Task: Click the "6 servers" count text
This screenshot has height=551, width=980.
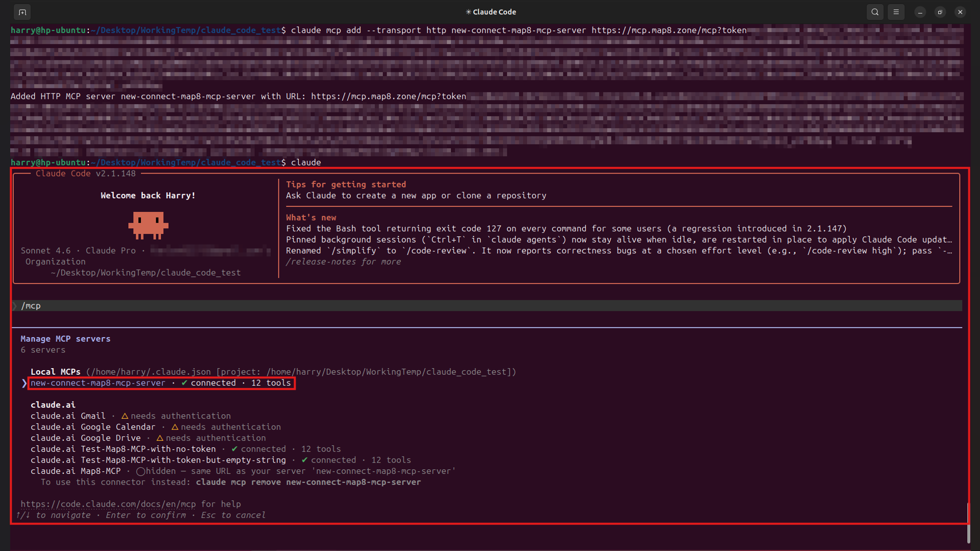Action: 43,350
